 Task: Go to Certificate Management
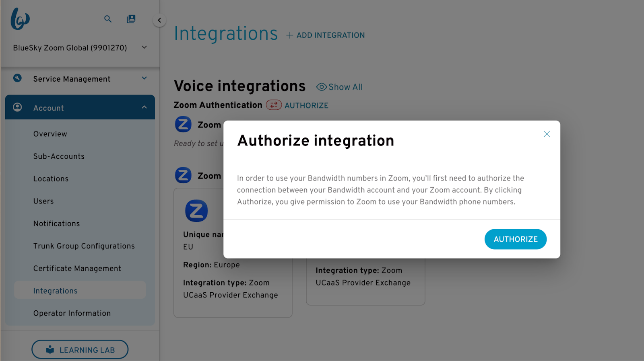[x=77, y=269]
